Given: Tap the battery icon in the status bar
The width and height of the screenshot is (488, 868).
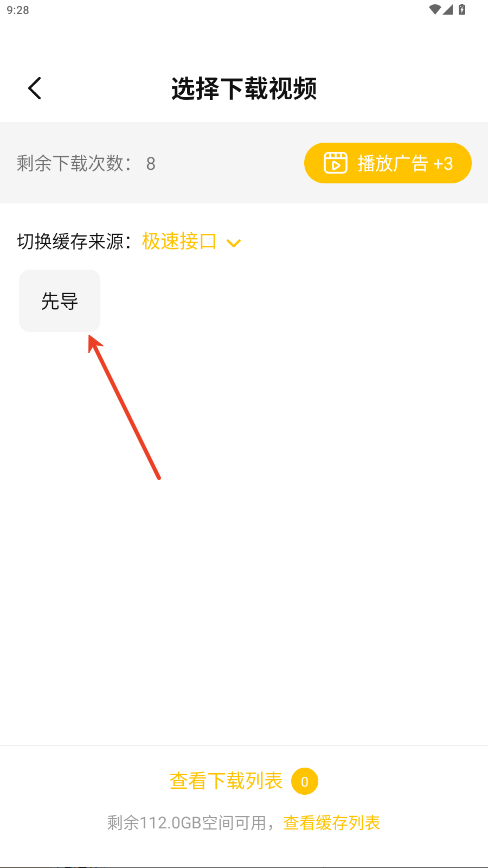Looking at the screenshot, I should tap(463, 9).
